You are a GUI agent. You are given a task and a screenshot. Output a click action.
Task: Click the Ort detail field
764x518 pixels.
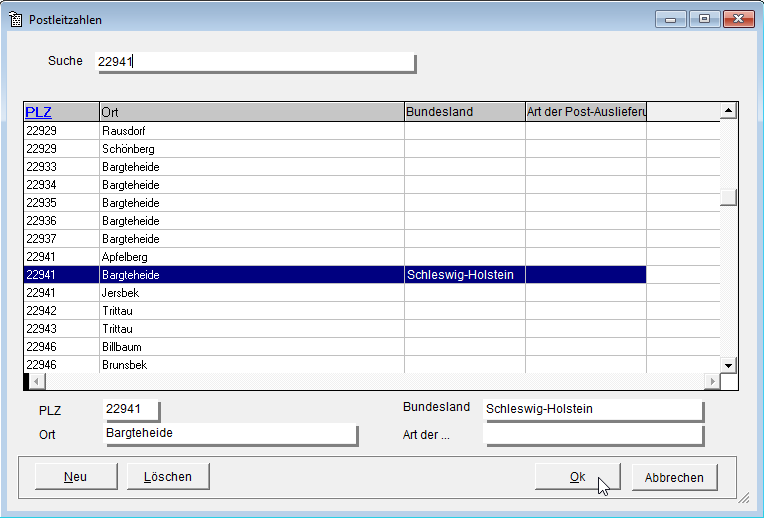pyautogui.click(x=230, y=434)
